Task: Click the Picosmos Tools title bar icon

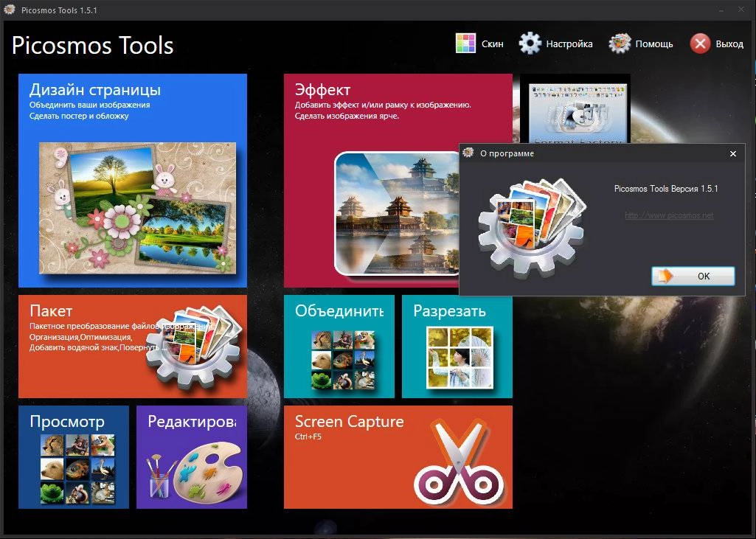Action: point(9,9)
